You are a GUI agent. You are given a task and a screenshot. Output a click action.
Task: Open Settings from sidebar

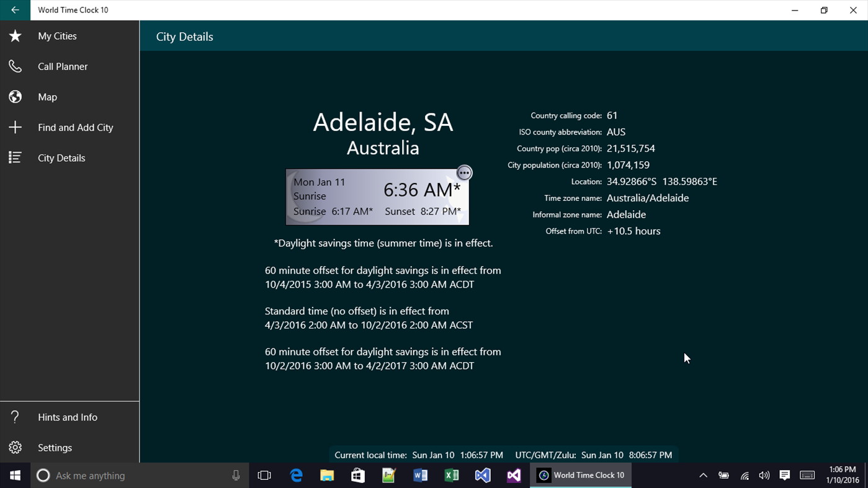(x=69, y=448)
